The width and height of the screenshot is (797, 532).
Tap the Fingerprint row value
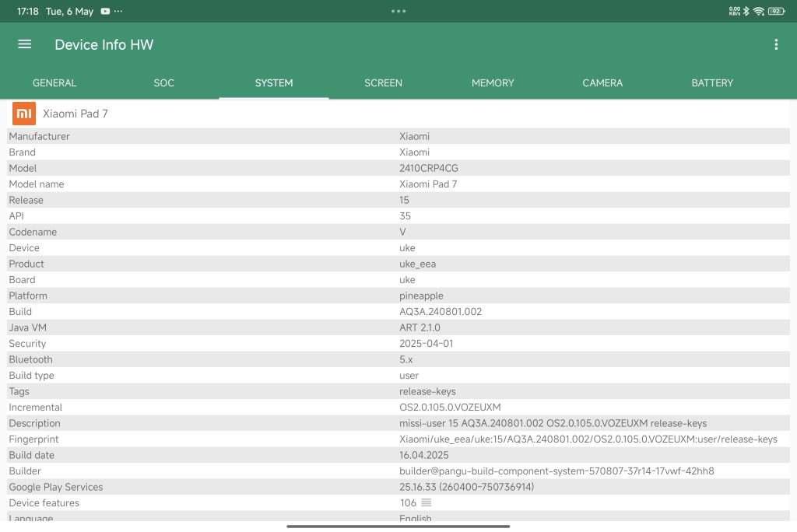pos(588,439)
